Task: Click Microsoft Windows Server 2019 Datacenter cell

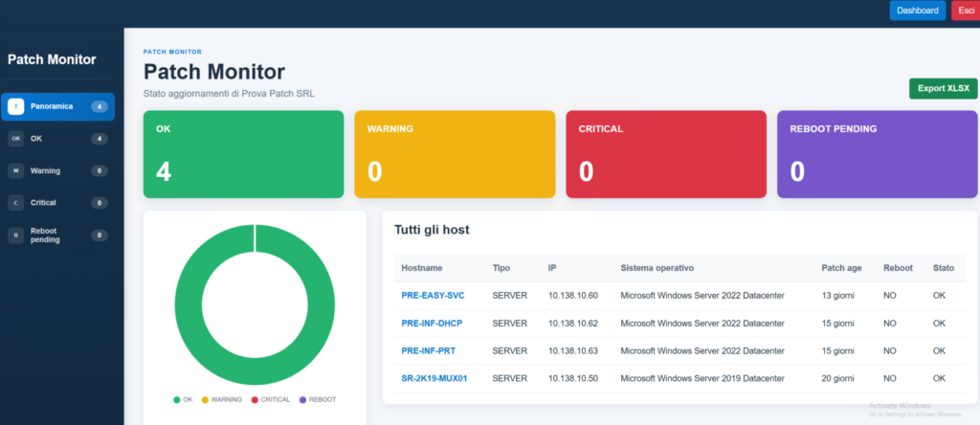Action: [x=702, y=378]
